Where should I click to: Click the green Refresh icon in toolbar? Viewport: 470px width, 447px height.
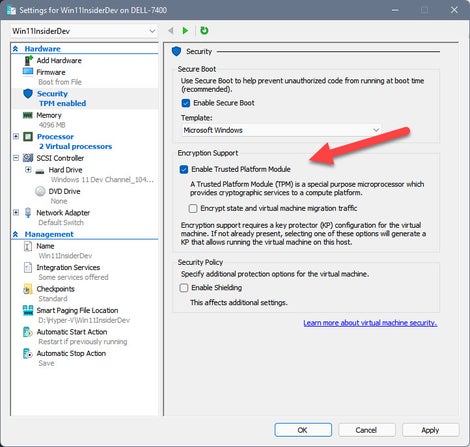click(x=204, y=31)
